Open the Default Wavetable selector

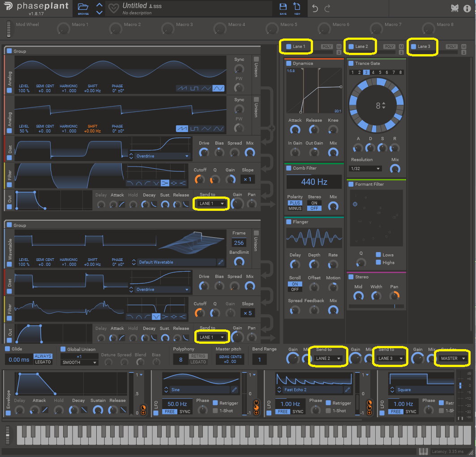pos(177,262)
